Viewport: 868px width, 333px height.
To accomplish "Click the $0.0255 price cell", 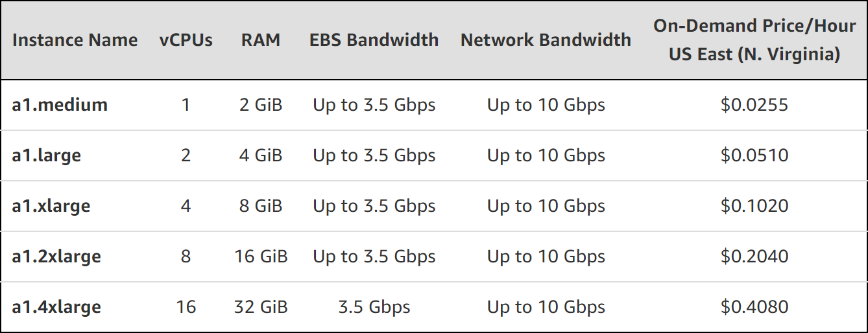I will pyautogui.click(x=754, y=105).
